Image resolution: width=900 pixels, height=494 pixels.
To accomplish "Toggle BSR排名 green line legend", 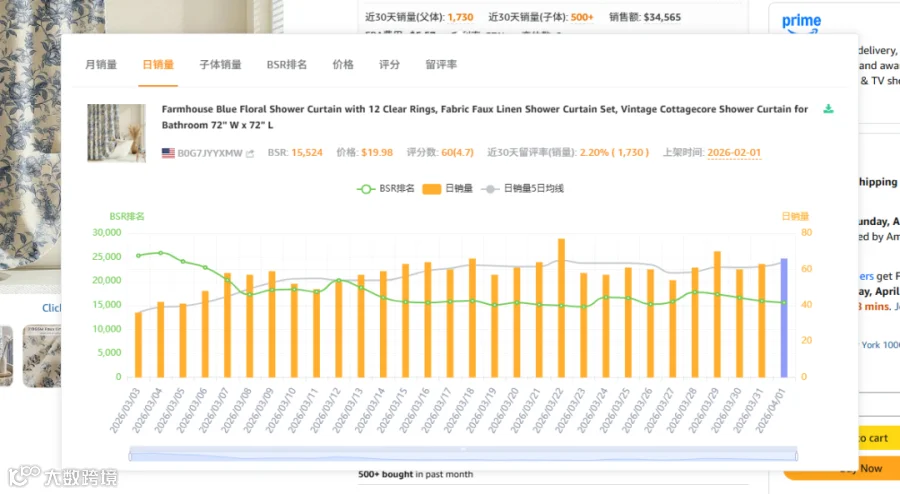I will 386,189.
